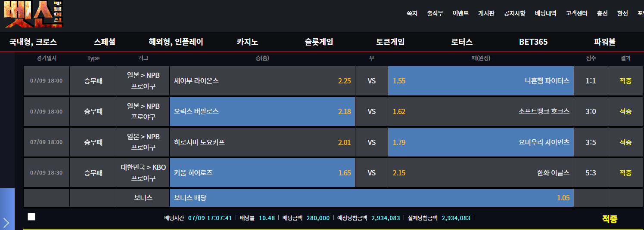644x230 pixels.
Task: Go to the 이벤트 page
Action: point(460,13)
